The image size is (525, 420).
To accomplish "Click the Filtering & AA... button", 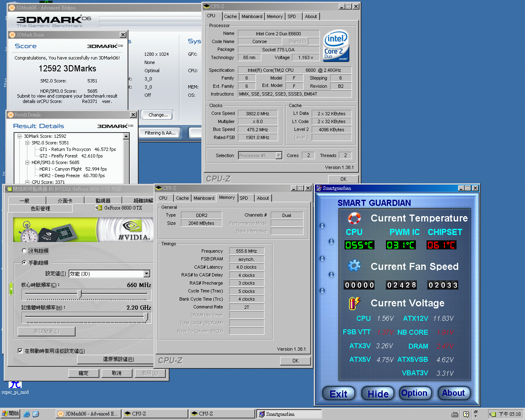I will (x=160, y=133).
